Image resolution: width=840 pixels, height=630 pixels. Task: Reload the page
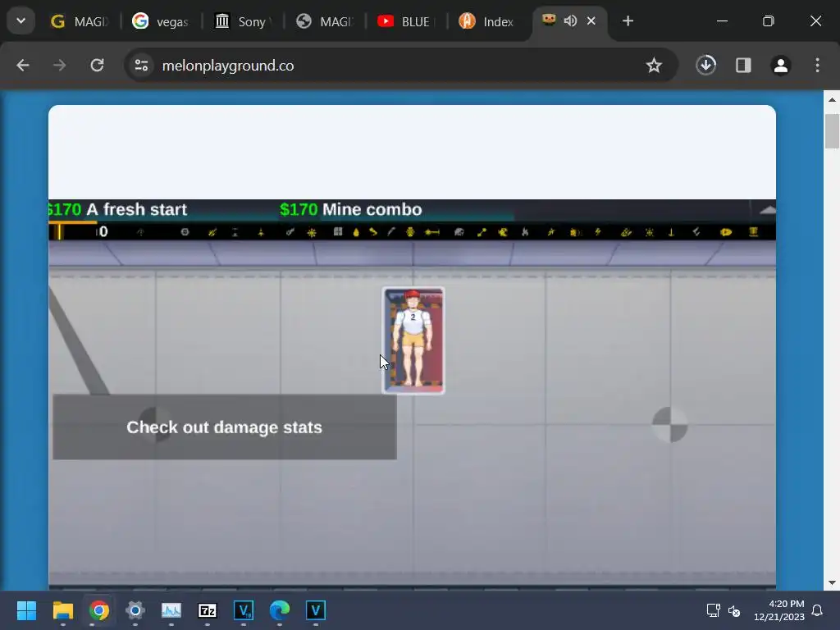point(97,66)
